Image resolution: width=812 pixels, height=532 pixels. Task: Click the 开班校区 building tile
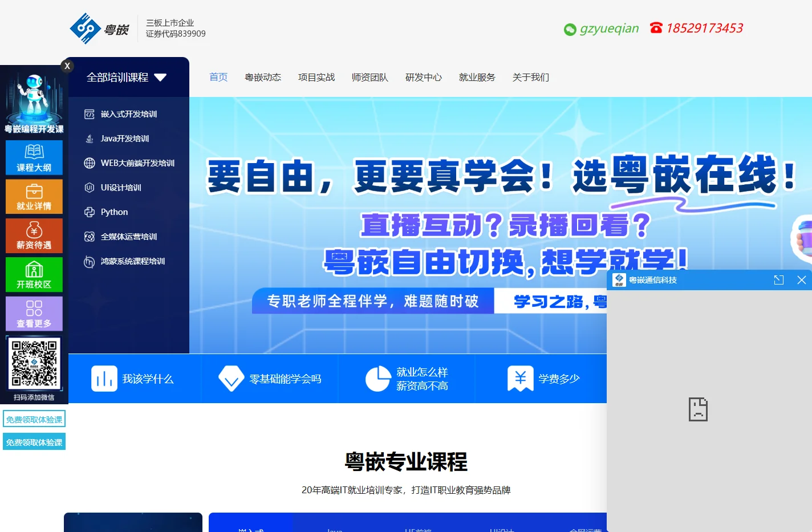34,275
